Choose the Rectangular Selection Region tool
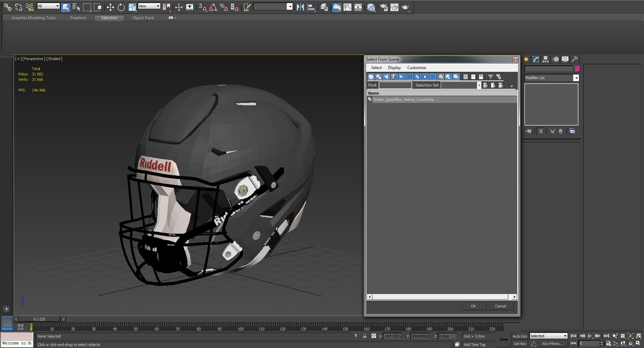The image size is (644, 348). tap(87, 7)
